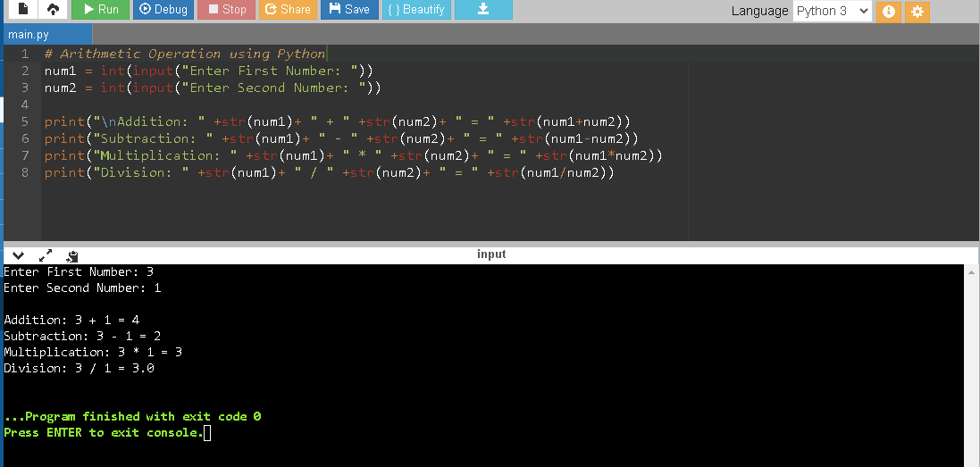Run the program

point(101,9)
